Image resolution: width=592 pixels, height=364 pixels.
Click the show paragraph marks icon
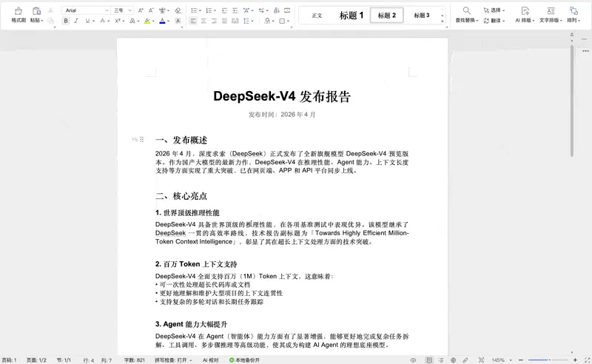(287, 10)
